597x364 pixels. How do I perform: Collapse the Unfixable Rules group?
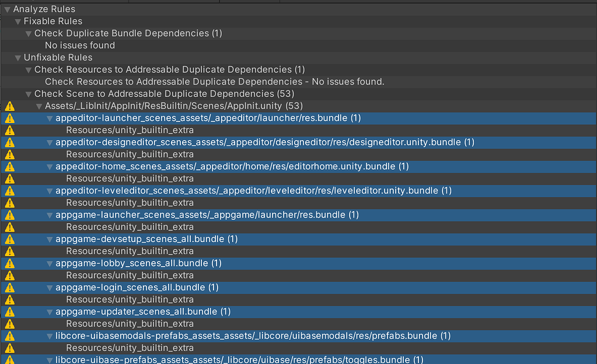pos(17,57)
